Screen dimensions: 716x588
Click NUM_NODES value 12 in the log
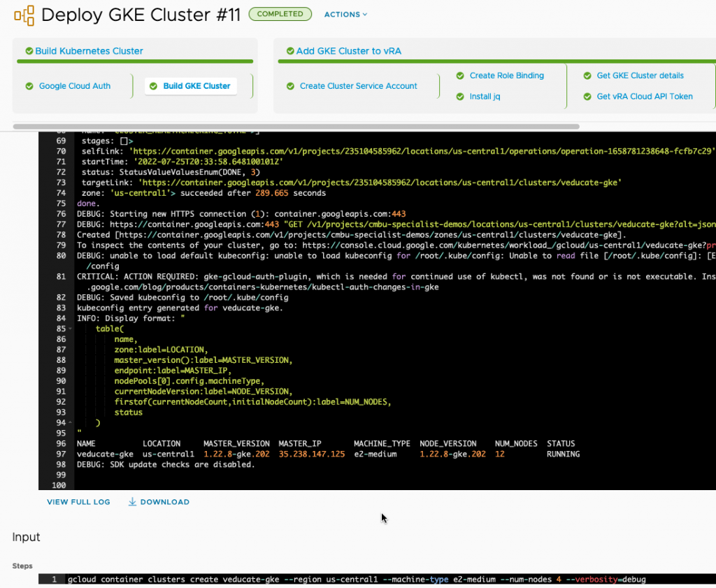click(499, 454)
